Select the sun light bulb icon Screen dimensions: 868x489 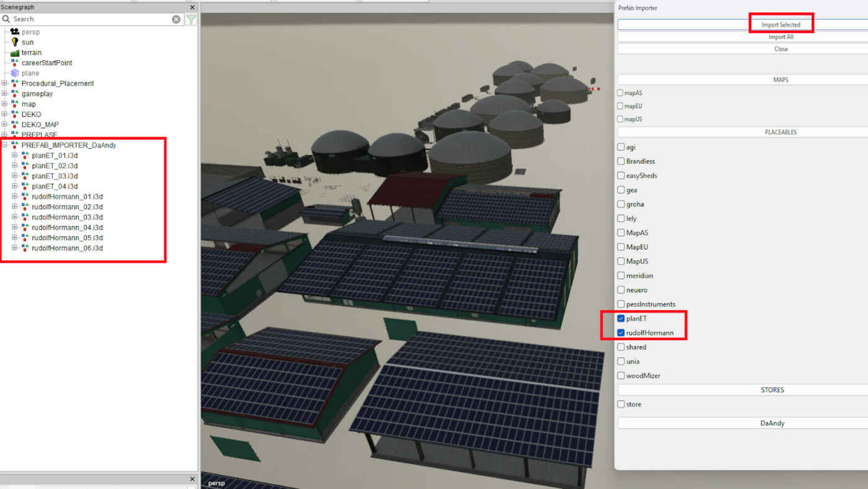pos(15,42)
